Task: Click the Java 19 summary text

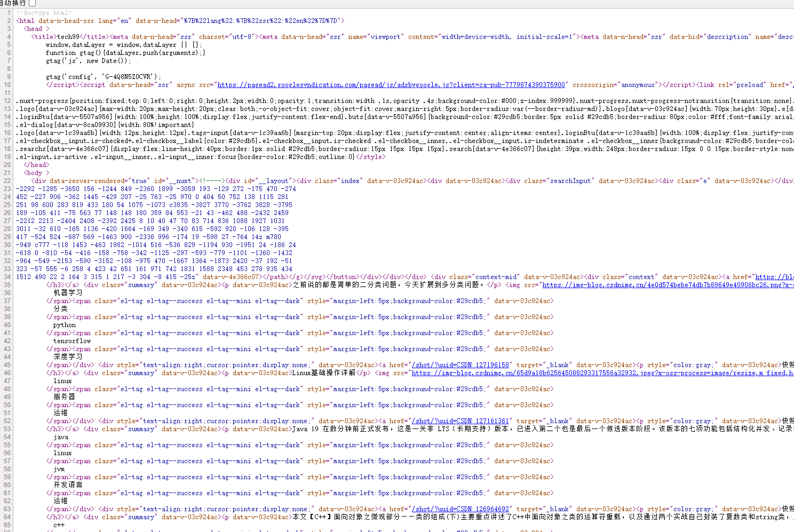Action: [x=543, y=429]
